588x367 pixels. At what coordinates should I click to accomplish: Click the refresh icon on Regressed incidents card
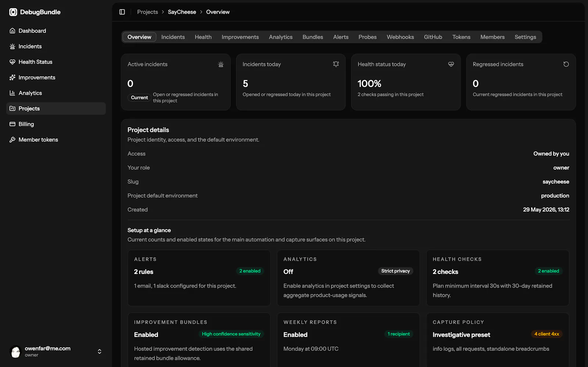coord(566,64)
